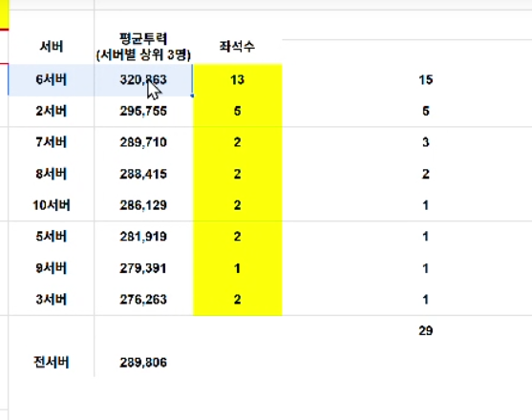Image resolution: width=532 pixels, height=420 pixels.
Task: Click the 320,863 average power cell
Action: coord(143,79)
